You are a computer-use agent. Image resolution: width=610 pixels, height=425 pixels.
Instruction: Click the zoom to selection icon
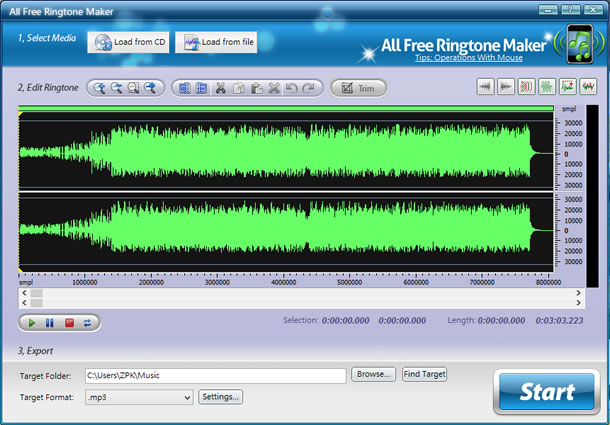coord(133,88)
